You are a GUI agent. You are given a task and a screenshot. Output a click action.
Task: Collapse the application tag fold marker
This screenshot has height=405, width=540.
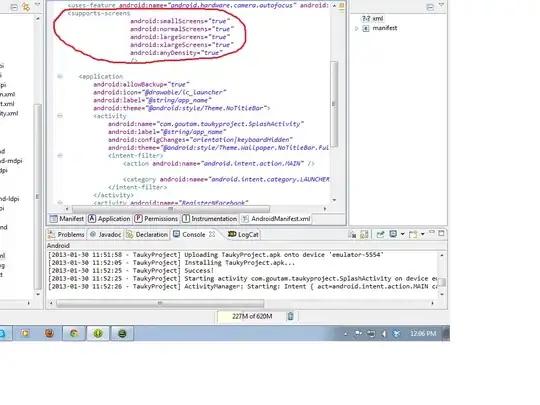60,76
